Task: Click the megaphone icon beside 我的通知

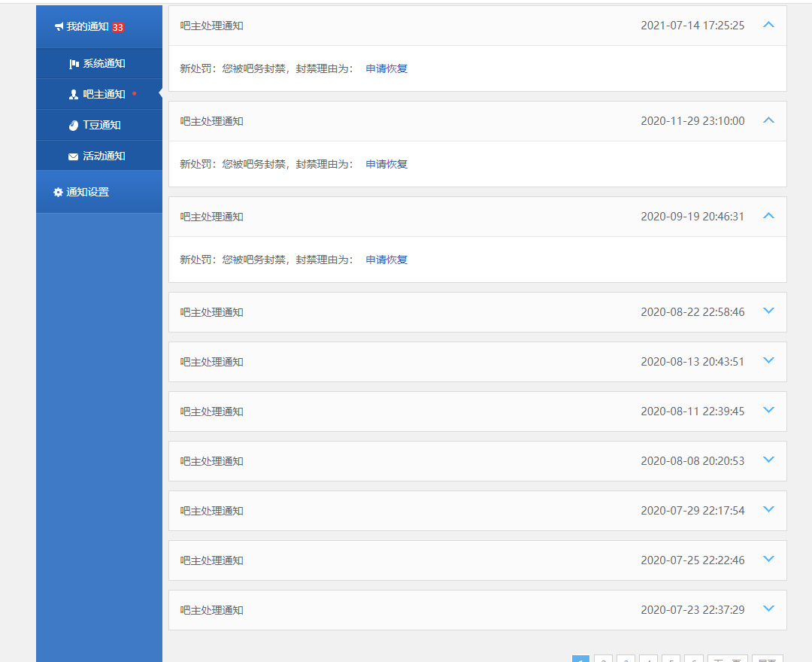Action: coord(59,27)
